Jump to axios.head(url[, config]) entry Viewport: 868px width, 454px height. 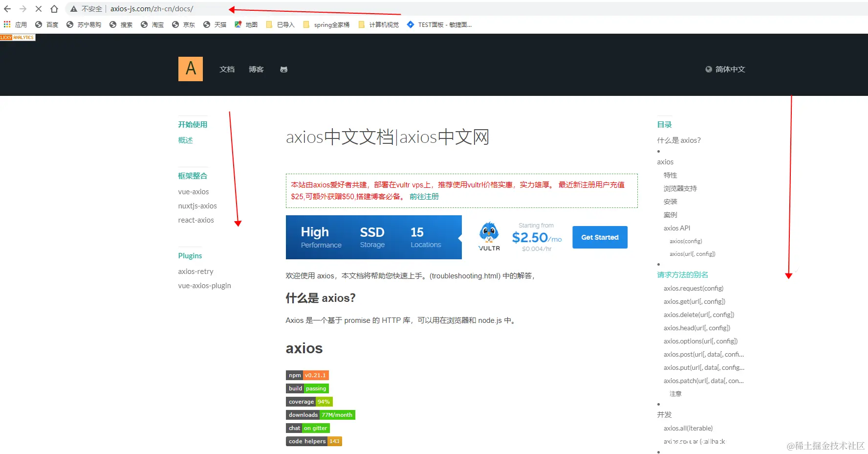[x=697, y=328]
